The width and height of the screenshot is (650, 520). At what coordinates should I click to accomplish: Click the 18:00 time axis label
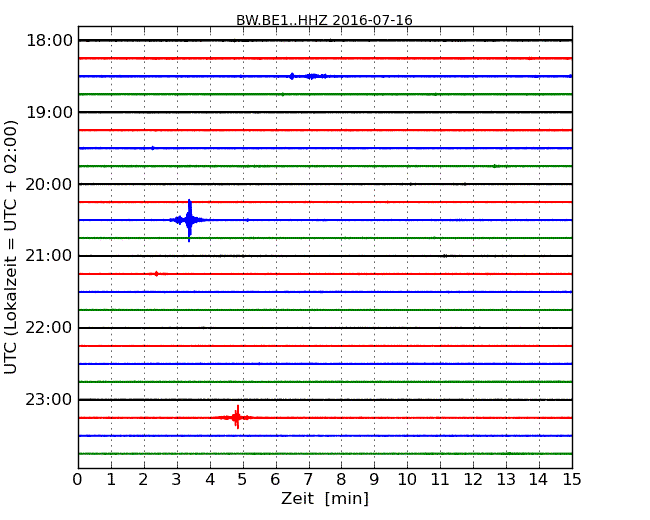click(x=49, y=41)
